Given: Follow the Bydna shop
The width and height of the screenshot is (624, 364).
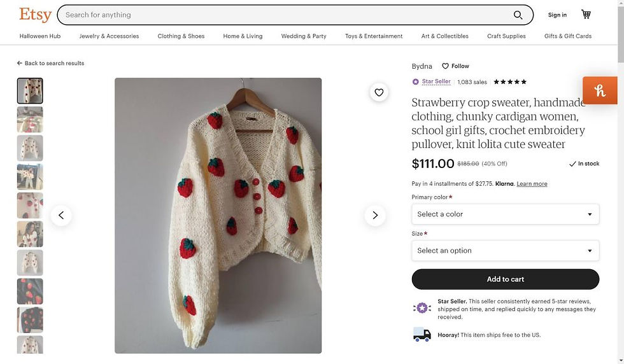Looking at the screenshot, I should (456, 66).
